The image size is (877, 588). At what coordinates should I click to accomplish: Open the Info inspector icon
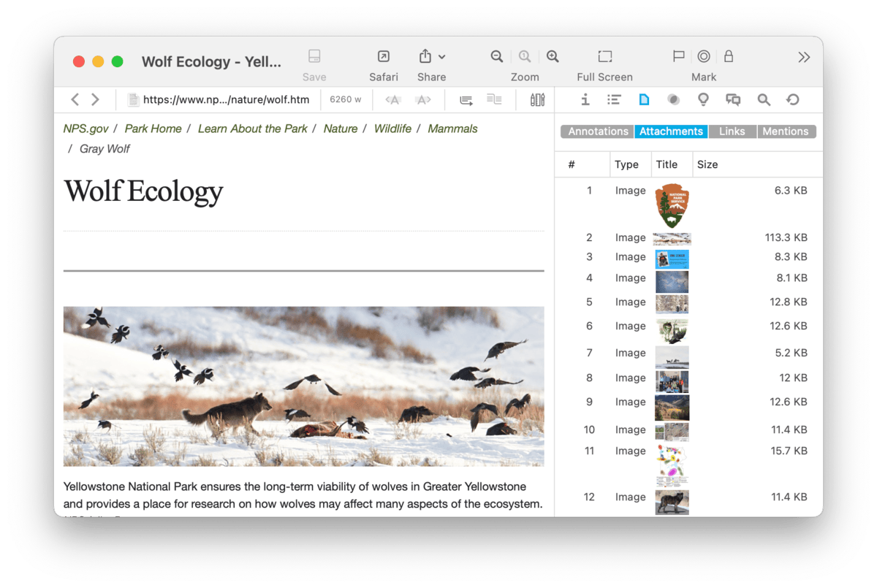coord(585,100)
